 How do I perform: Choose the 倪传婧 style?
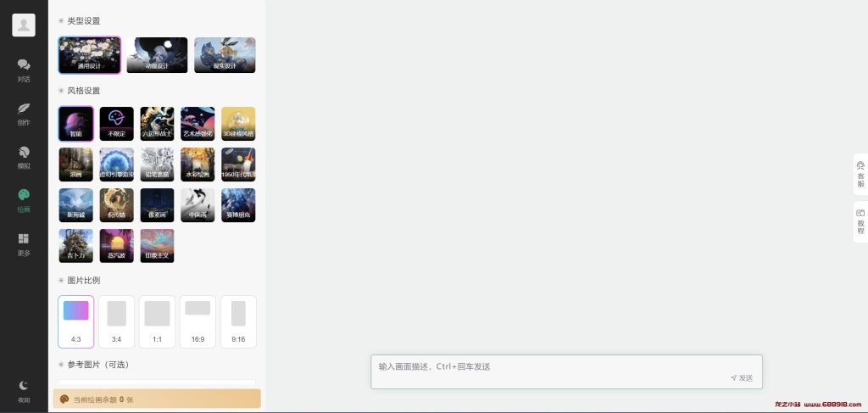[x=117, y=205]
